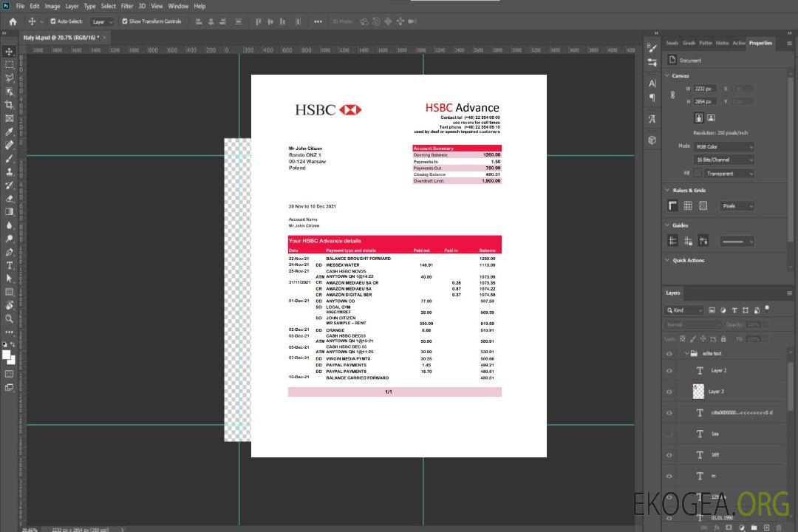Toggle the Auto-Select checkbox
The image size is (798, 532).
pos(53,21)
